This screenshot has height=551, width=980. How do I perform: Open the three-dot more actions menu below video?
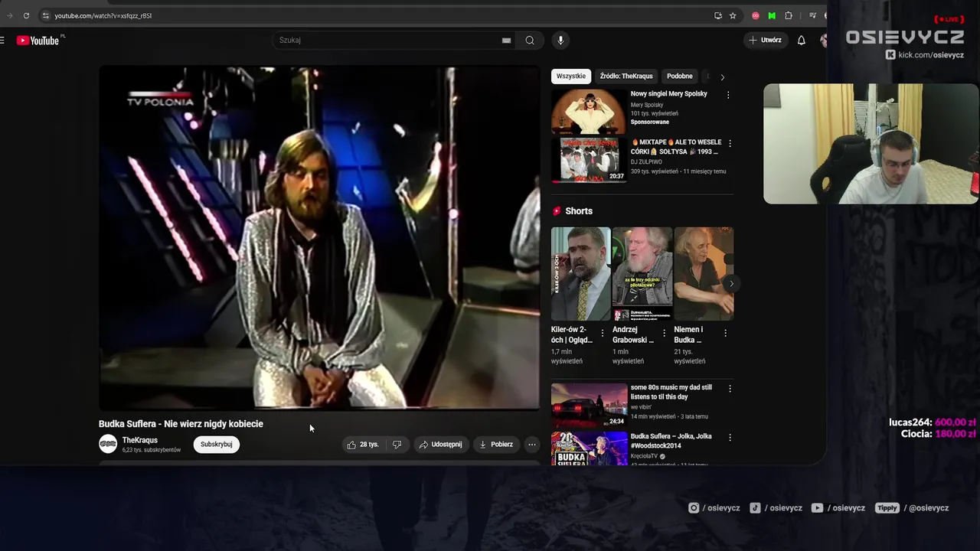point(532,445)
